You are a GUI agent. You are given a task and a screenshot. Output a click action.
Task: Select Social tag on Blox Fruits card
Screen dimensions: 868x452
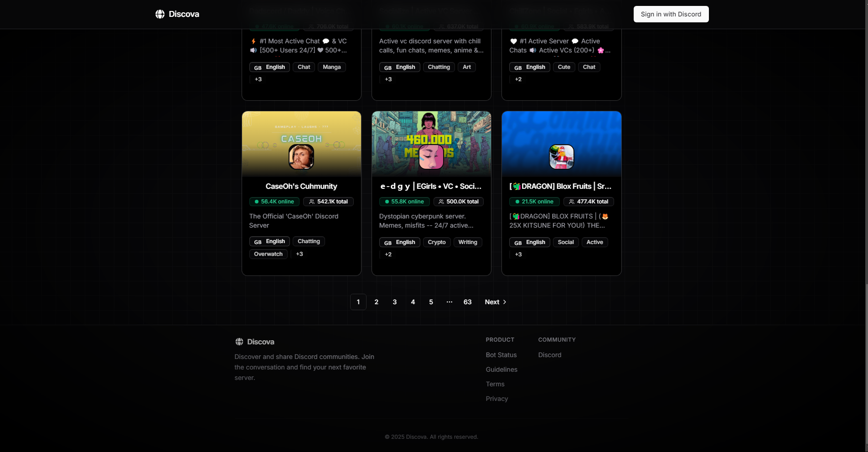[x=566, y=242]
